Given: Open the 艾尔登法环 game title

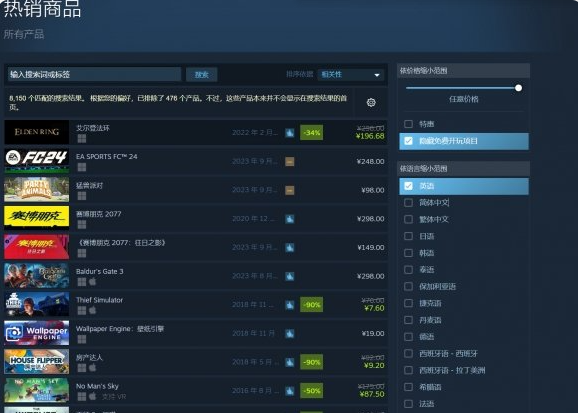Looking at the screenshot, I should pos(93,128).
